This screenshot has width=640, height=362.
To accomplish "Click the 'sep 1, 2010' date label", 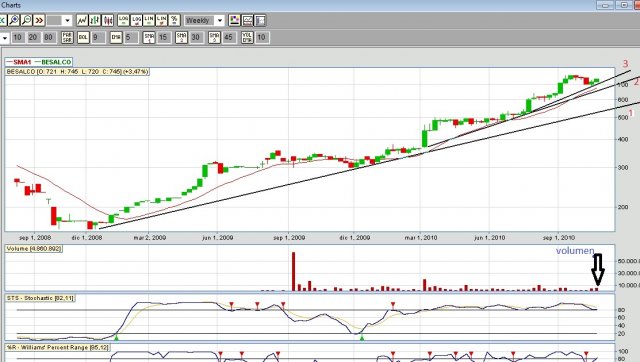I will (559, 238).
